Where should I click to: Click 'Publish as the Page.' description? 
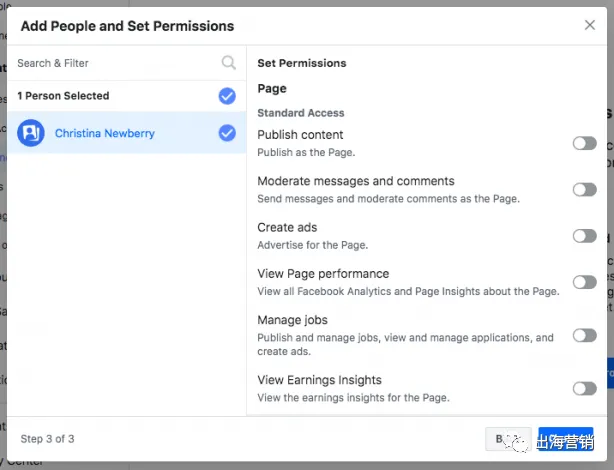coord(306,152)
